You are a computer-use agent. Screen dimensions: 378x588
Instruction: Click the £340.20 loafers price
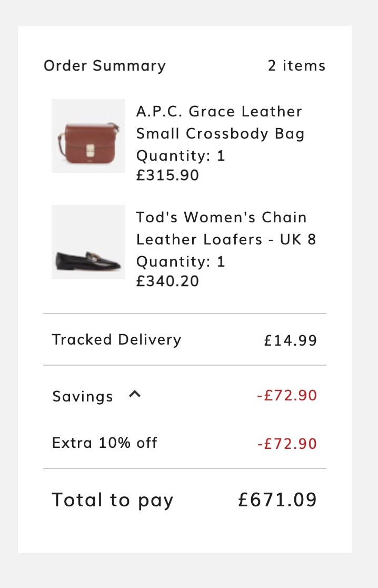pos(167,281)
